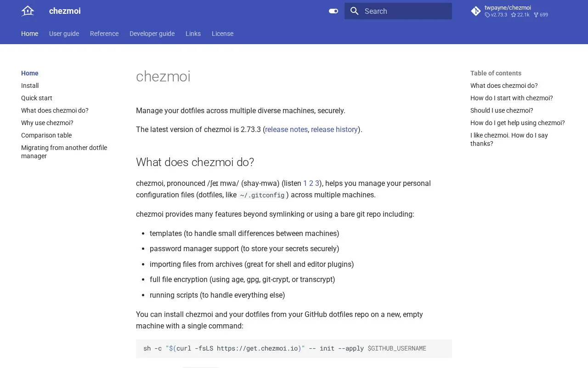Open the Comparison table sidebar link
Screen dimensions: 588x368
point(46,135)
